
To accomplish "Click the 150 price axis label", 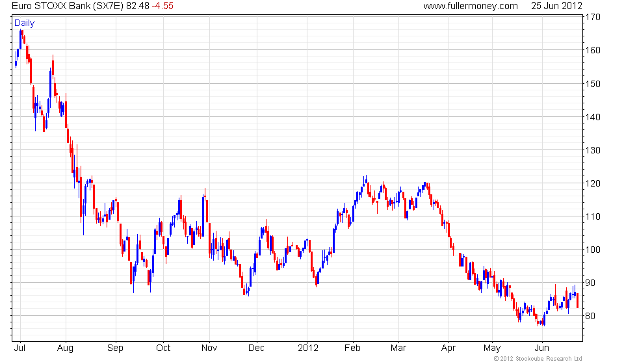I will [593, 84].
